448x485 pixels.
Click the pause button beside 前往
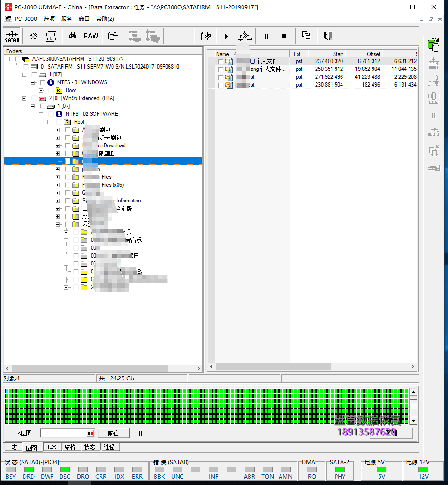tap(140, 433)
